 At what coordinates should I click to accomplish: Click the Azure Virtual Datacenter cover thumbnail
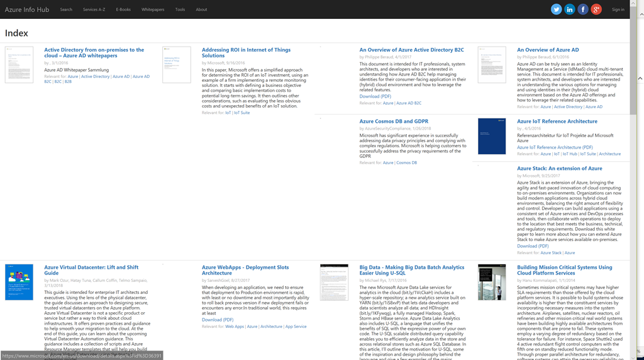pos(19,282)
